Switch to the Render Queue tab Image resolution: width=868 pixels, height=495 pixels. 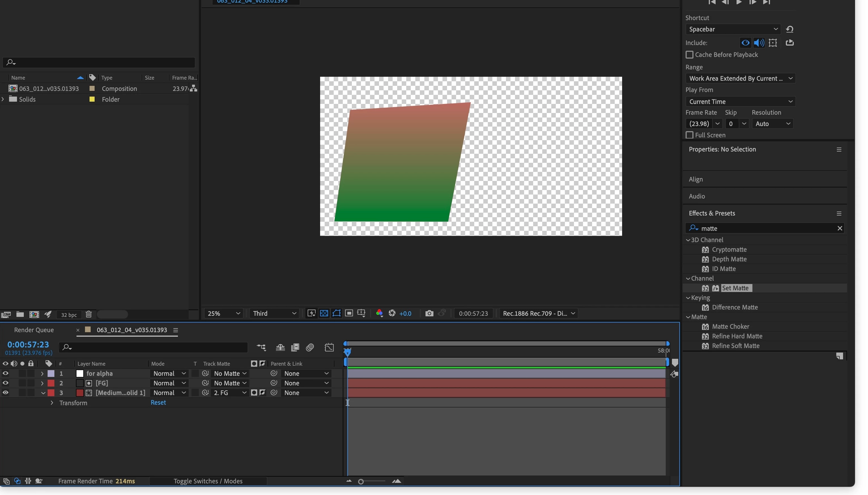[34, 330]
